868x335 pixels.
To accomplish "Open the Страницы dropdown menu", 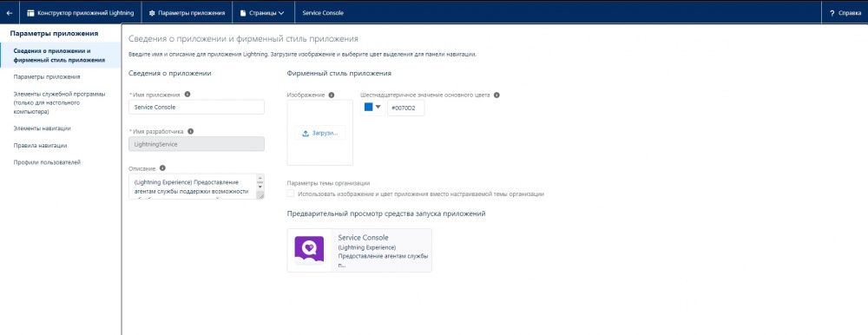I will 262,13.
